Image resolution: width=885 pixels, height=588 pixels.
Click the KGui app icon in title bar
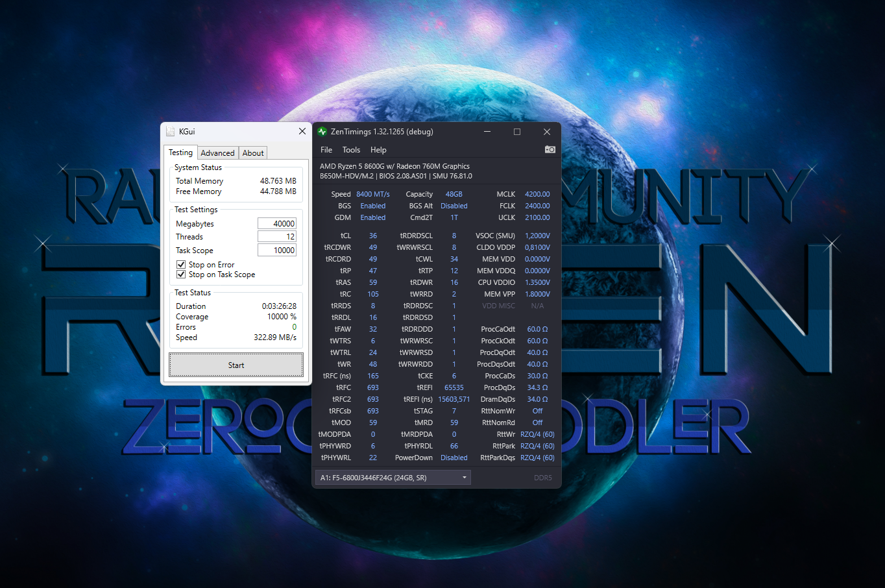tap(170, 131)
